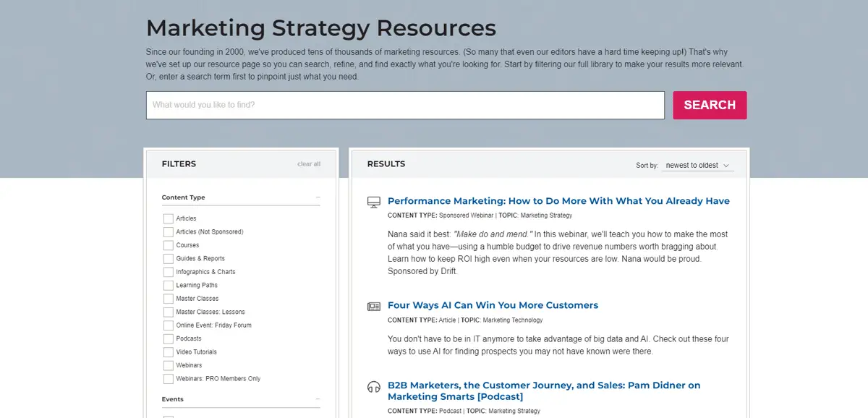Collapse the Content Type filter section

tap(318, 197)
